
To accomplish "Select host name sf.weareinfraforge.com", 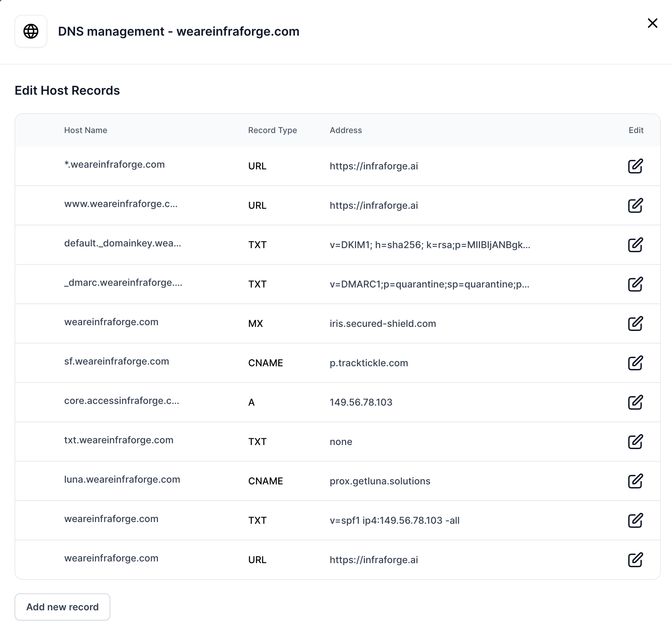I will point(116,361).
